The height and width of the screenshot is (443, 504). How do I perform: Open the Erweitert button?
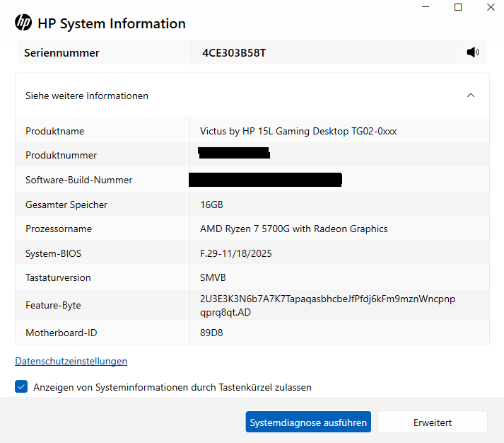click(433, 422)
